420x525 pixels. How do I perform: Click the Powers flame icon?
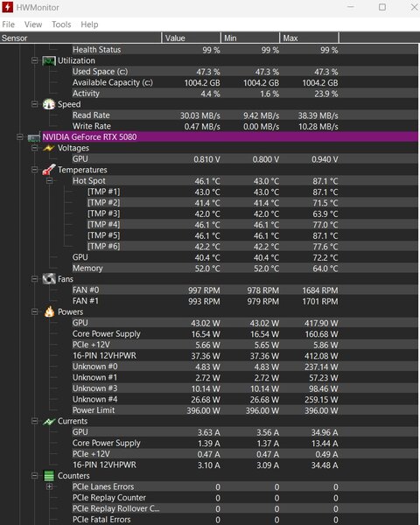point(49,311)
